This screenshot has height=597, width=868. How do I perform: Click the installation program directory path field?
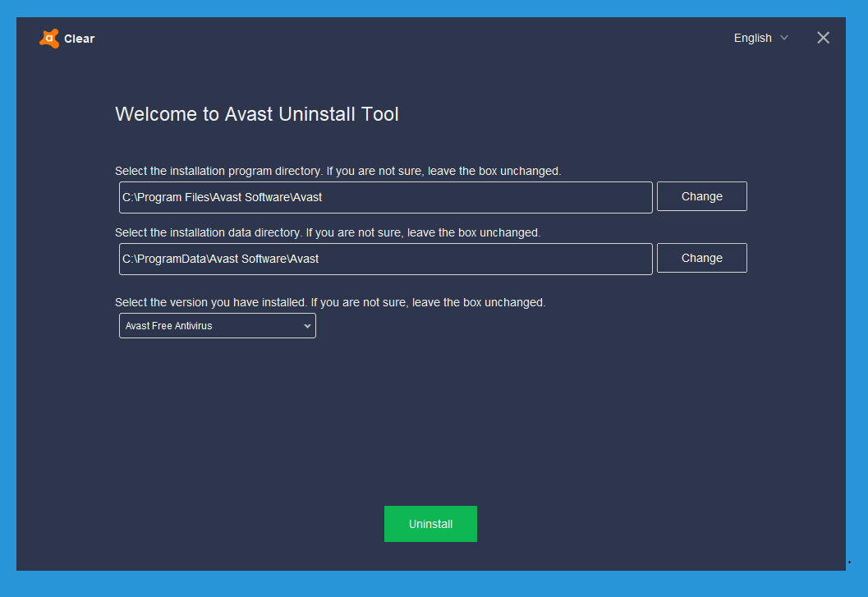pyautogui.click(x=385, y=197)
